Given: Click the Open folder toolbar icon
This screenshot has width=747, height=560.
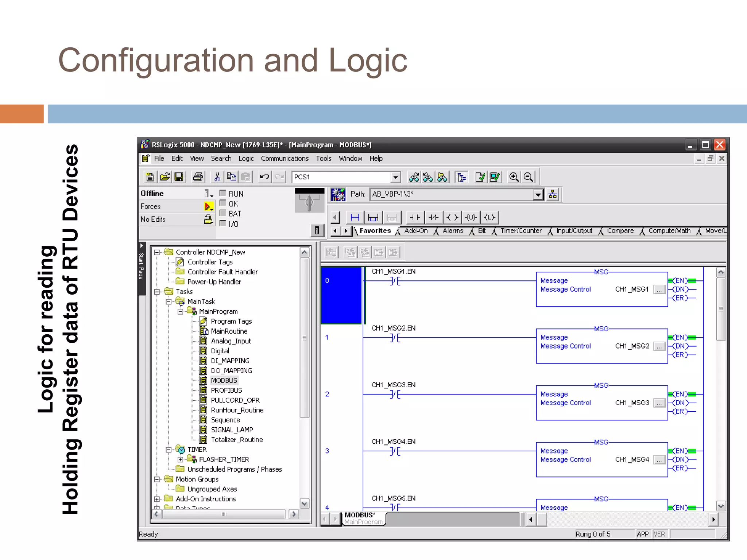Looking at the screenshot, I should coord(165,177).
